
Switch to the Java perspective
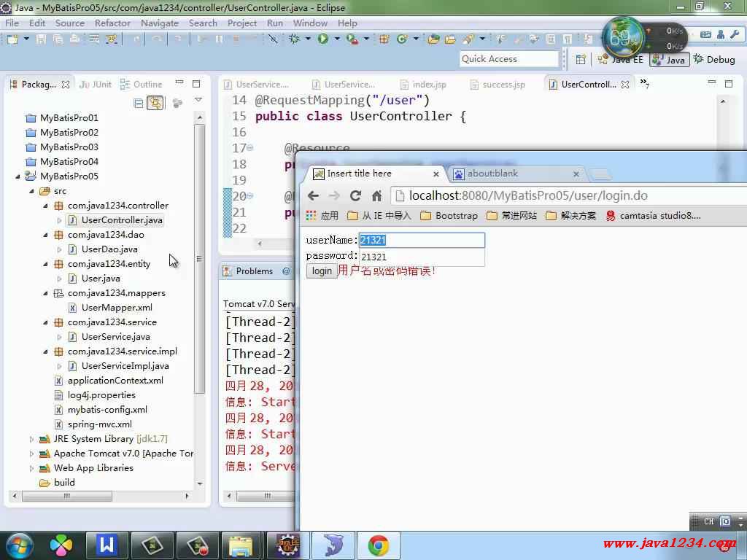click(670, 60)
